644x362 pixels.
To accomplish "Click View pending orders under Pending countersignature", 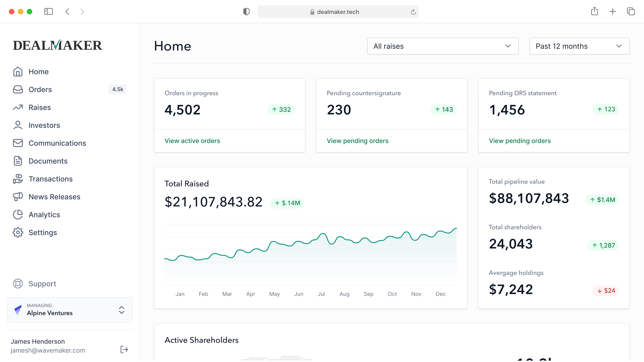I will (x=358, y=141).
